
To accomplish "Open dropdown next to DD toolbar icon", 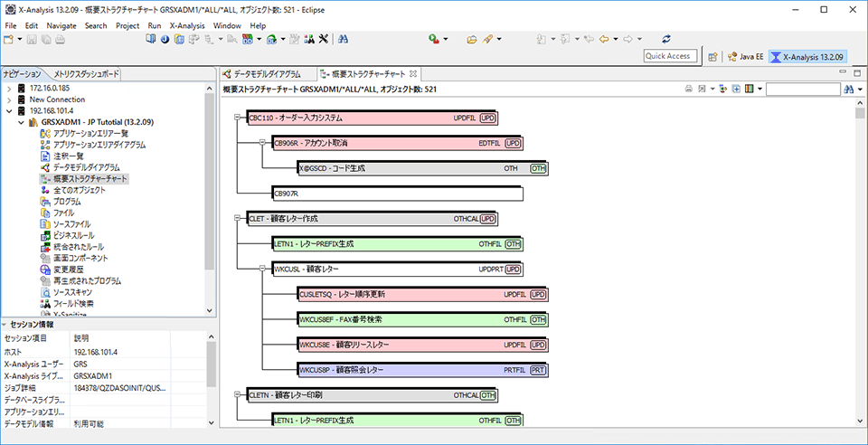I will point(259,39).
